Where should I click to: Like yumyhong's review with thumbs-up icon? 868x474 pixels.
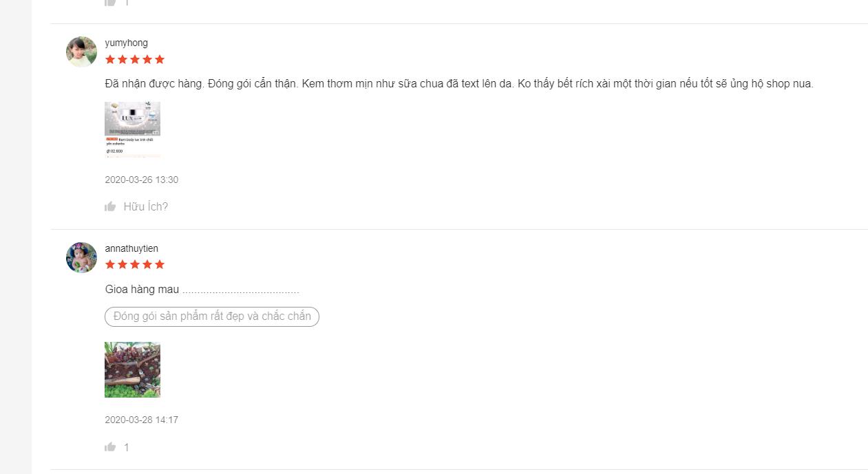[x=110, y=206]
